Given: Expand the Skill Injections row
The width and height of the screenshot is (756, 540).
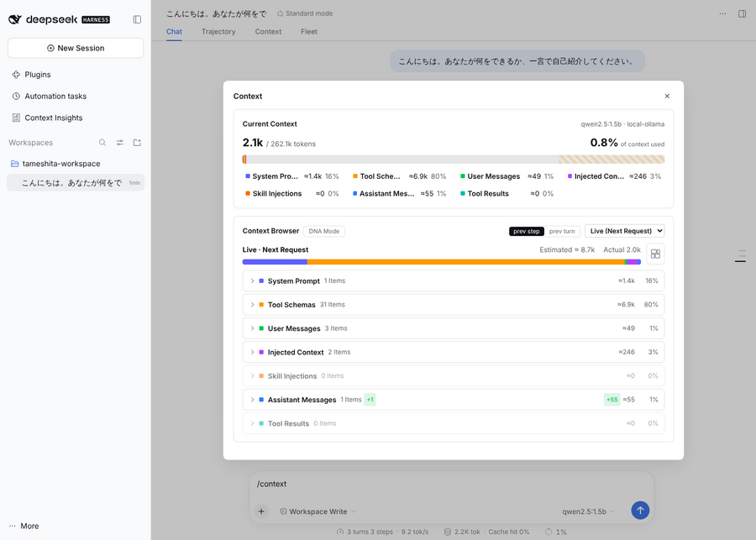Looking at the screenshot, I should (x=454, y=375).
